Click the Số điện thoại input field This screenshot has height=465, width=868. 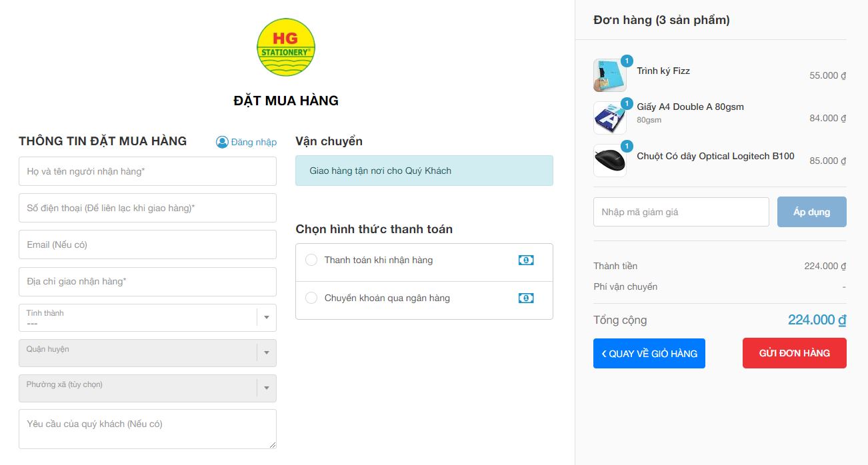(x=147, y=208)
